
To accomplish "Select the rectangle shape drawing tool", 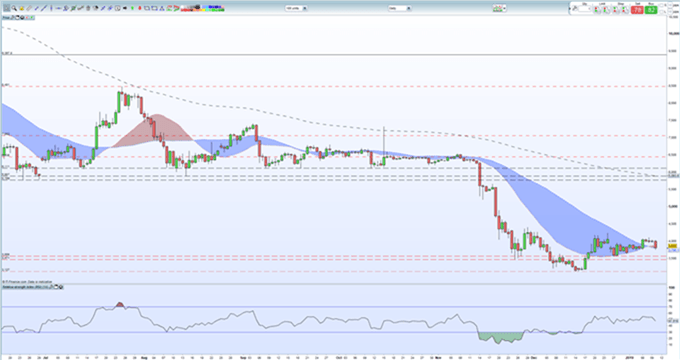I will click(147, 8).
